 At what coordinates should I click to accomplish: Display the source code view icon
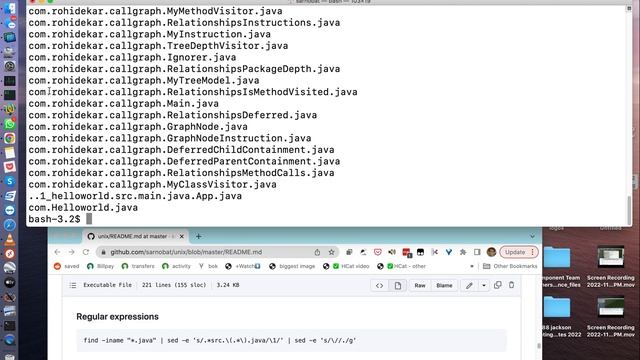click(x=379, y=286)
